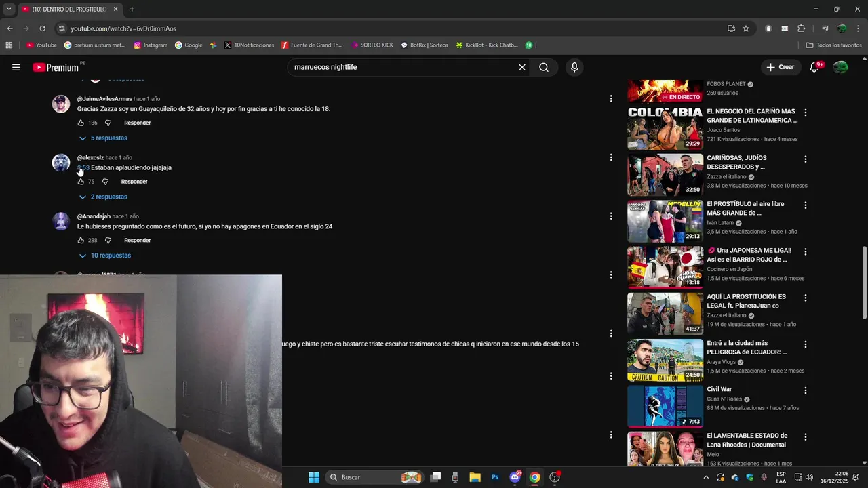Screen dimensions: 868x488
Task: Open video title Civil War
Action: (719, 390)
